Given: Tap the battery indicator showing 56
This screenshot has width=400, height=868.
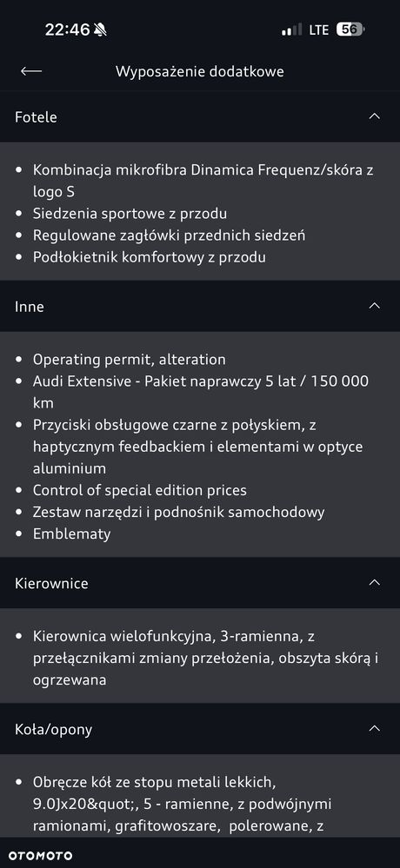Looking at the screenshot, I should [350, 30].
